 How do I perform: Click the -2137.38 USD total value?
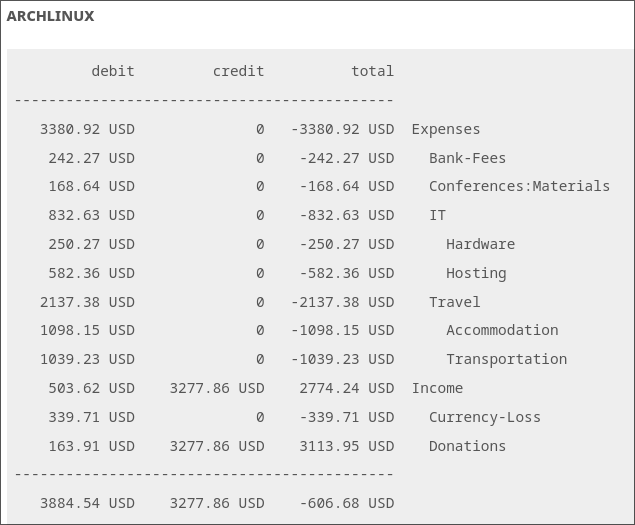[x=343, y=302]
